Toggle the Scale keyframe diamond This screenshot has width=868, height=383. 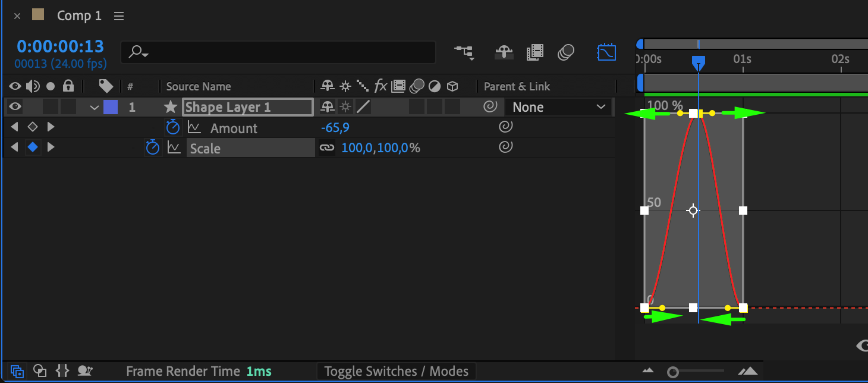[33, 147]
